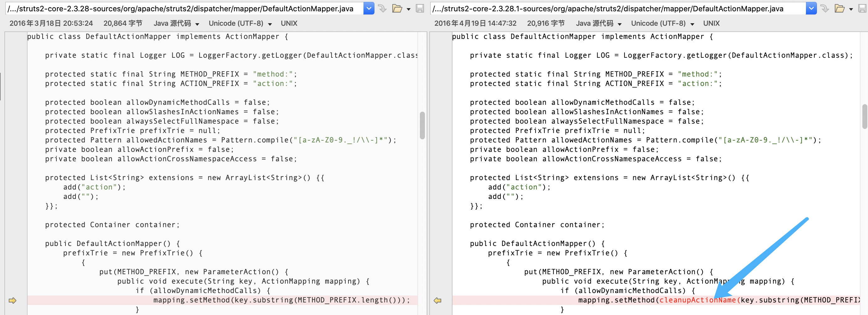
Task: Click the left file date 2016年3月18日 20:53:24
Action: (x=51, y=23)
